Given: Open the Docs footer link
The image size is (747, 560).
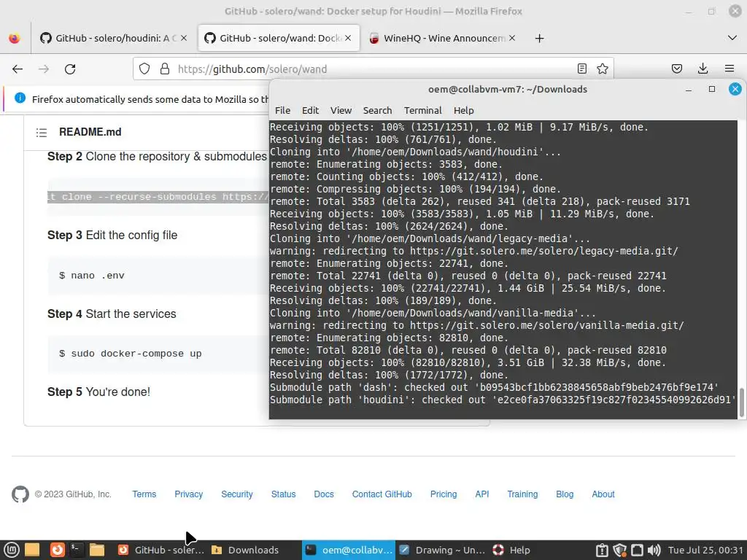Looking at the screenshot, I should (324, 494).
